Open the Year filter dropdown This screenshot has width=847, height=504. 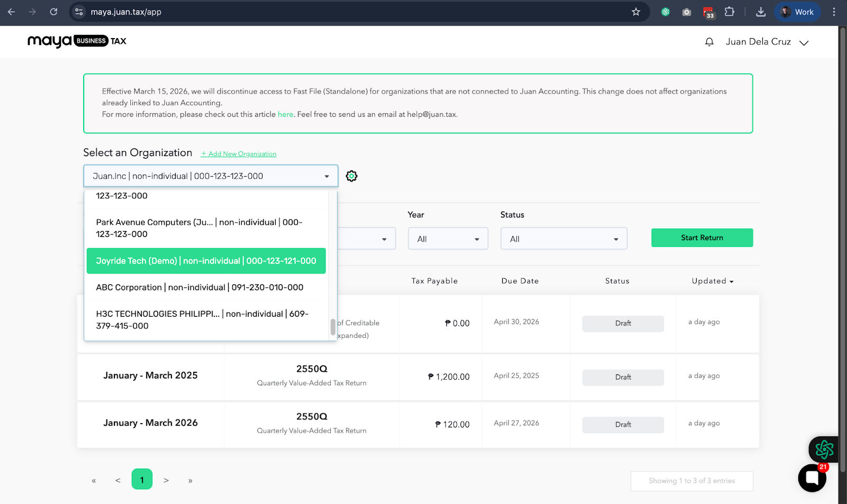[x=448, y=239]
